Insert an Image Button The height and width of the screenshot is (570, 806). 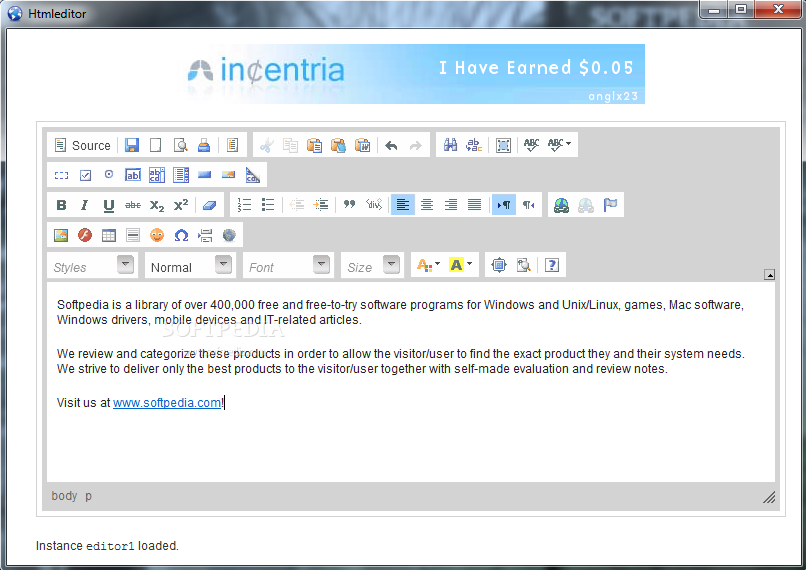point(229,175)
